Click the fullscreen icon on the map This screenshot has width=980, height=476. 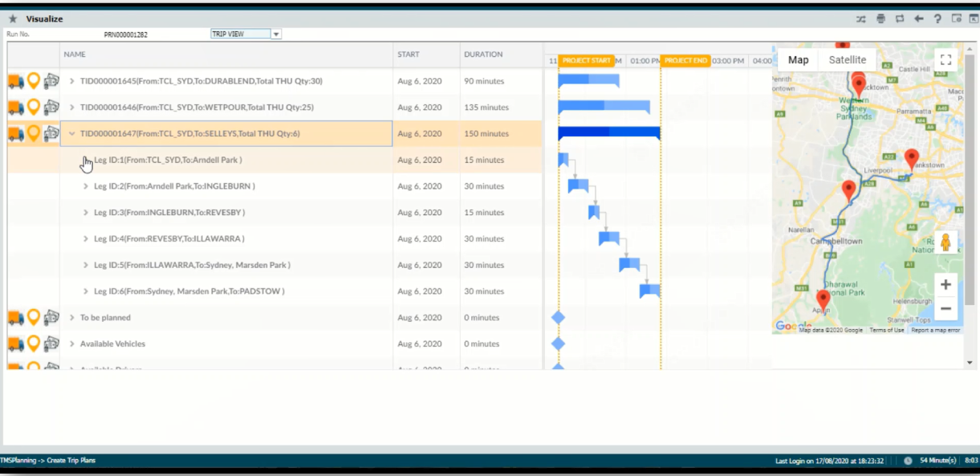(948, 59)
